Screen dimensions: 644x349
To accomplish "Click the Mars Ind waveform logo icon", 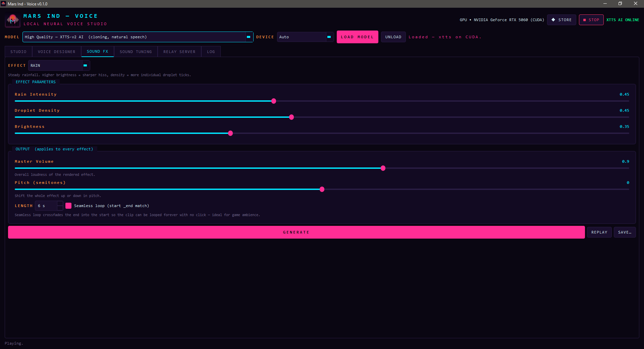I will (13, 20).
